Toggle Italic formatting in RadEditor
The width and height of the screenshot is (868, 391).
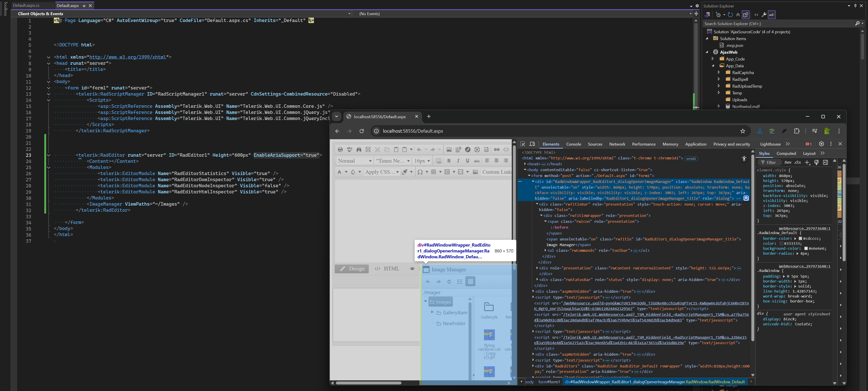click(x=458, y=161)
